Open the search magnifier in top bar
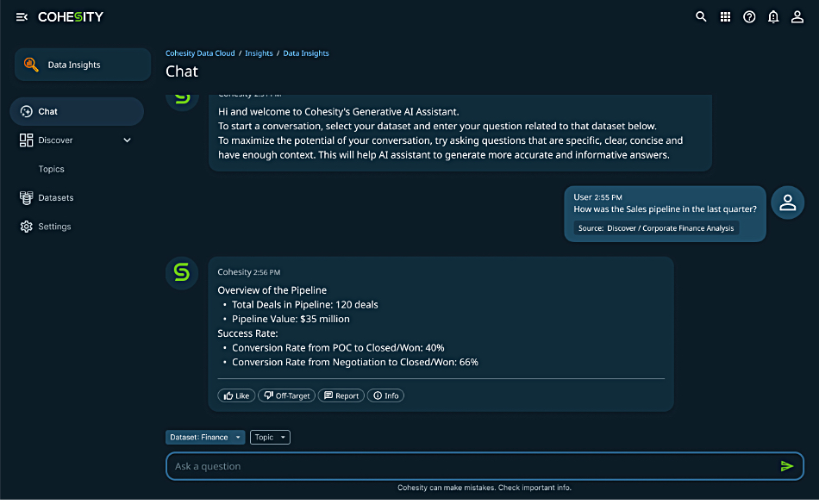819x504 pixels. [701, 16]
